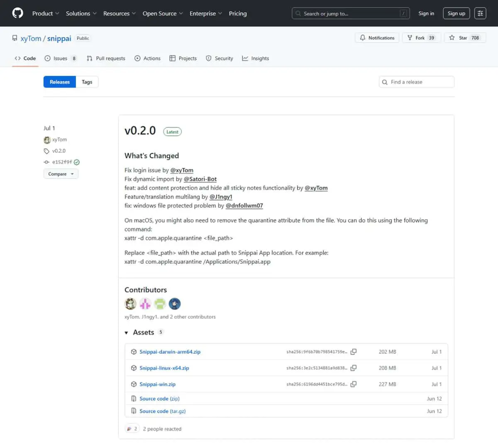The image size is (498, 448).
Task: Open the Projects tab
Action: click(x=183, y=58)
